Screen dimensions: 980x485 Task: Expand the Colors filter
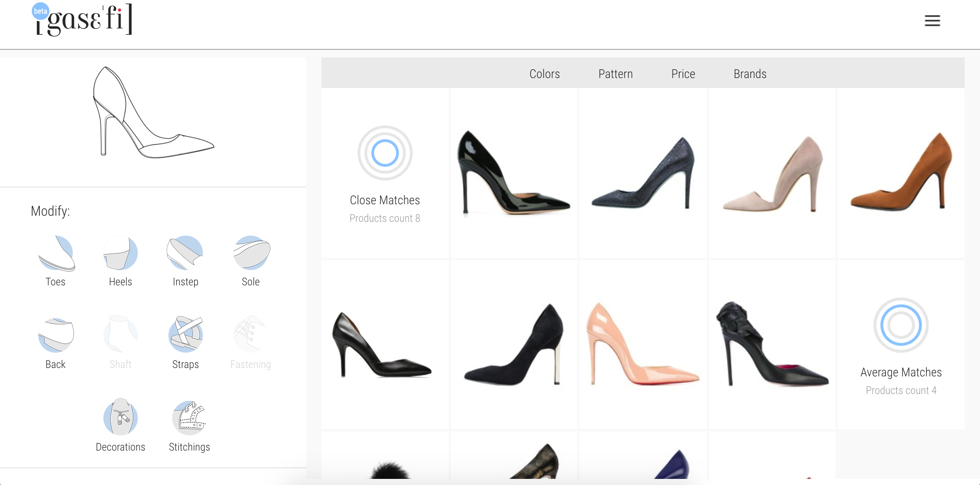544,74
